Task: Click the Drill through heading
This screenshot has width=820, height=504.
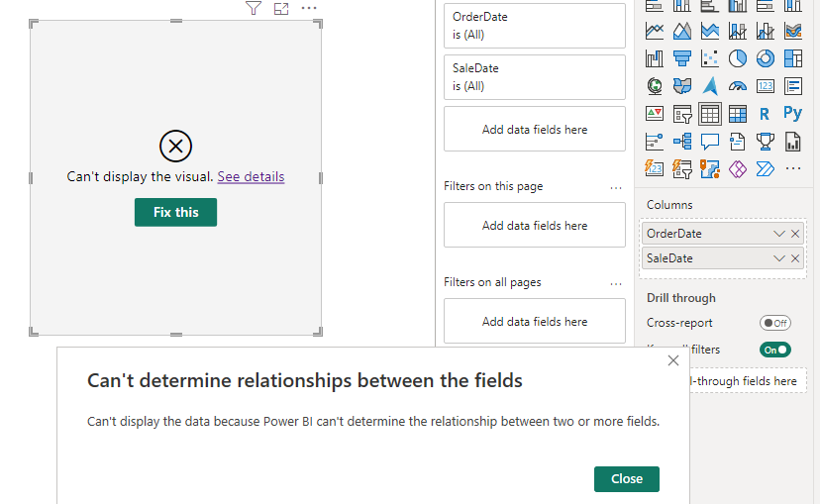Action: coord(681,298)
